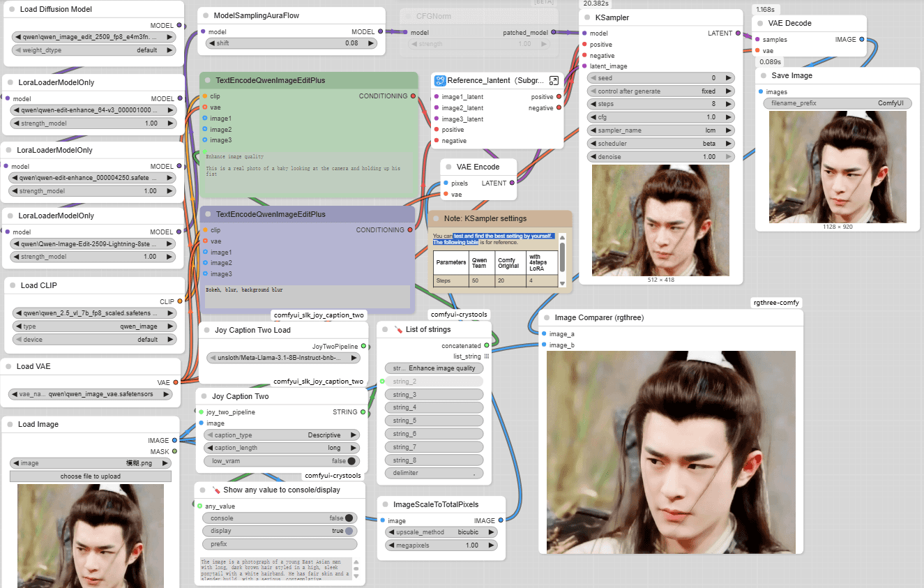Click the left arrow to decrease cfg
Viewport: 924px width, 588px height.
pyautogui.click(x=593, y=117)
